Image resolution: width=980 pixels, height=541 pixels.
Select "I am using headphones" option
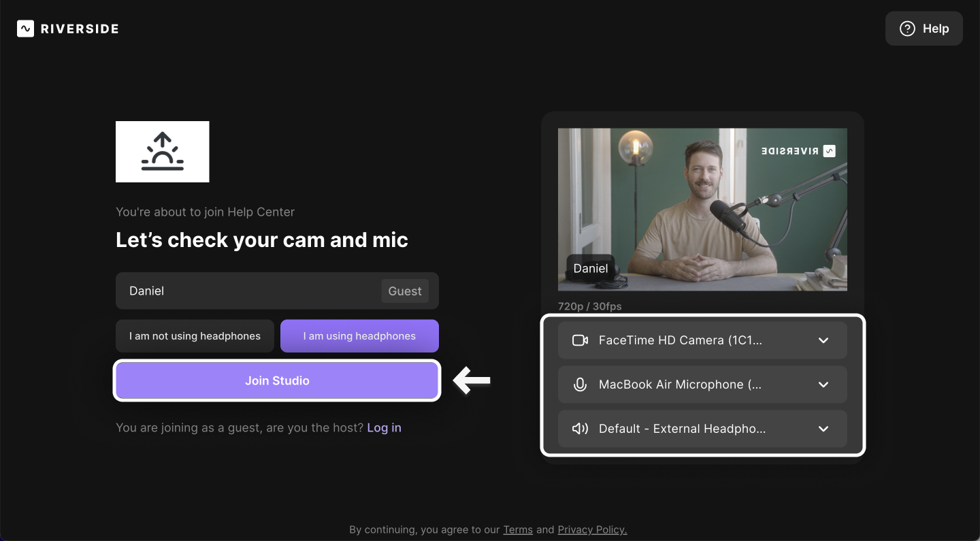(x=359, y=336)
